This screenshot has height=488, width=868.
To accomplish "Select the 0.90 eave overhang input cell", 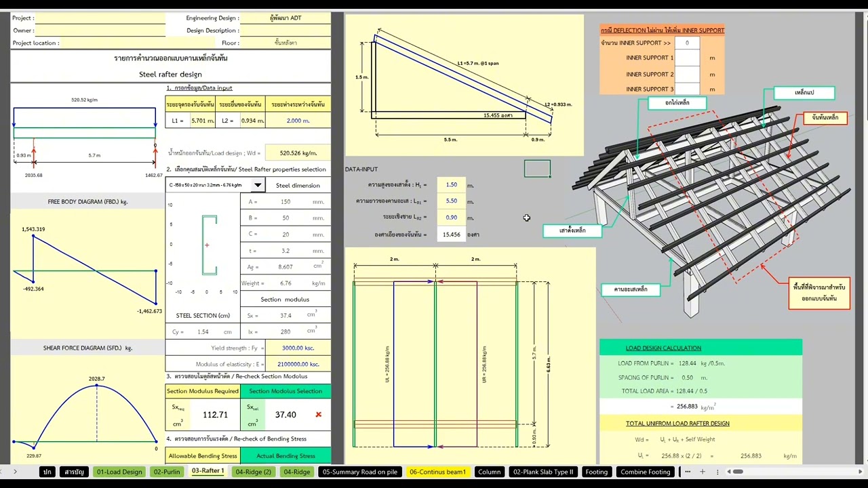I will (452, 217).
